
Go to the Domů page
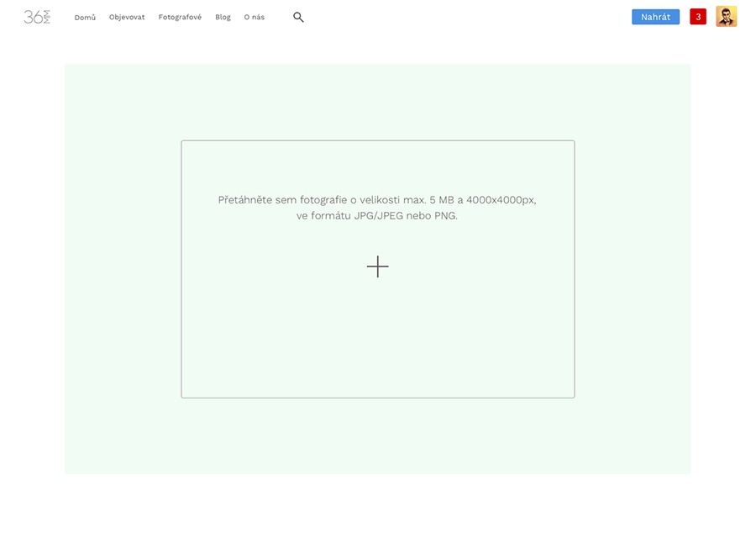tap(85, 17)
